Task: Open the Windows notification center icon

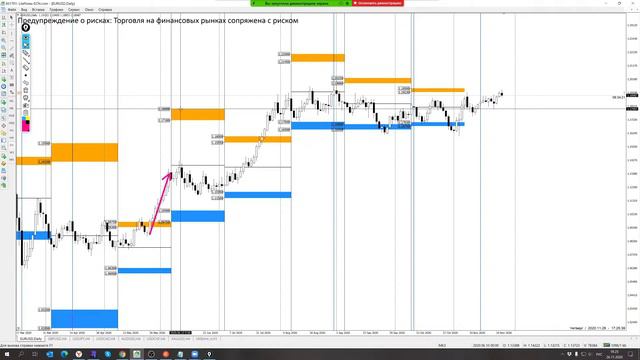Action: coord(631,354)
